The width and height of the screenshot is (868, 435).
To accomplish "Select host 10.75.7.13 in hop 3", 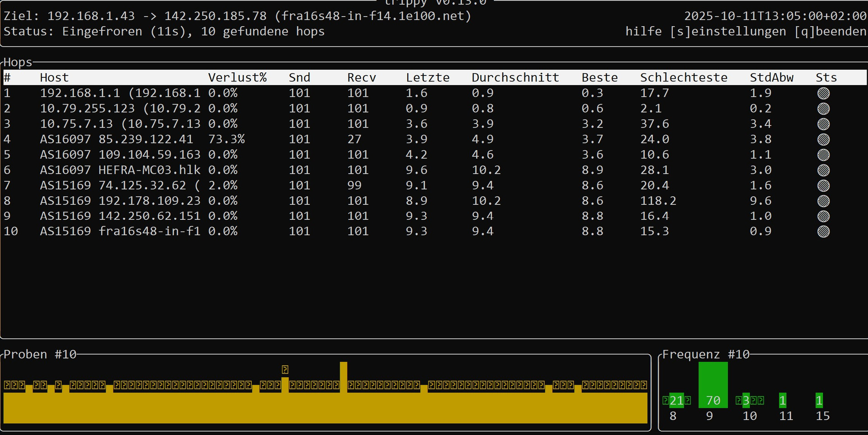I will (120, 124).
